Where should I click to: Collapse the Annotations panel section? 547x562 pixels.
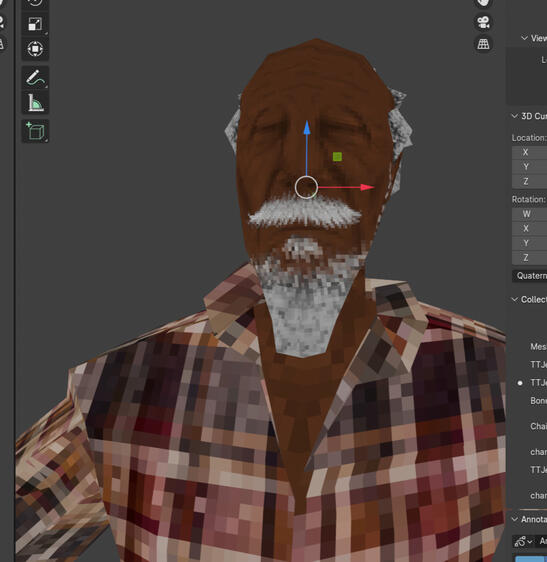click(x=515, y=519)
